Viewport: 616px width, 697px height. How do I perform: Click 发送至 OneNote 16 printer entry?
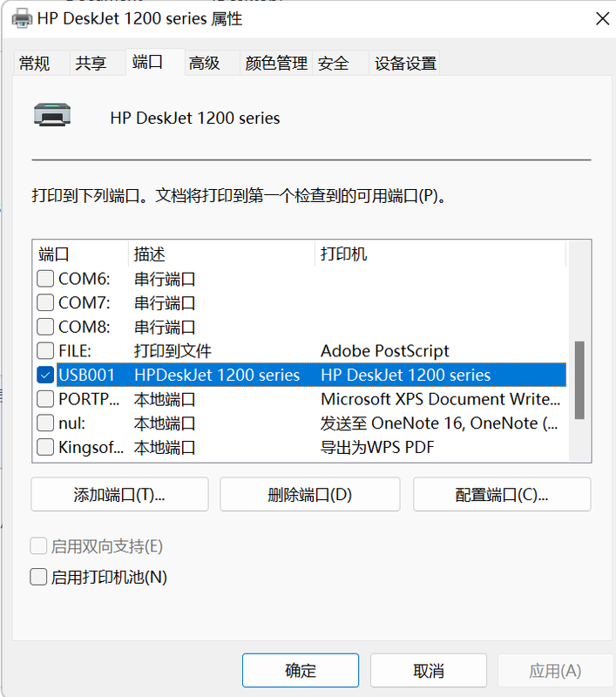(x=439, y=423)
